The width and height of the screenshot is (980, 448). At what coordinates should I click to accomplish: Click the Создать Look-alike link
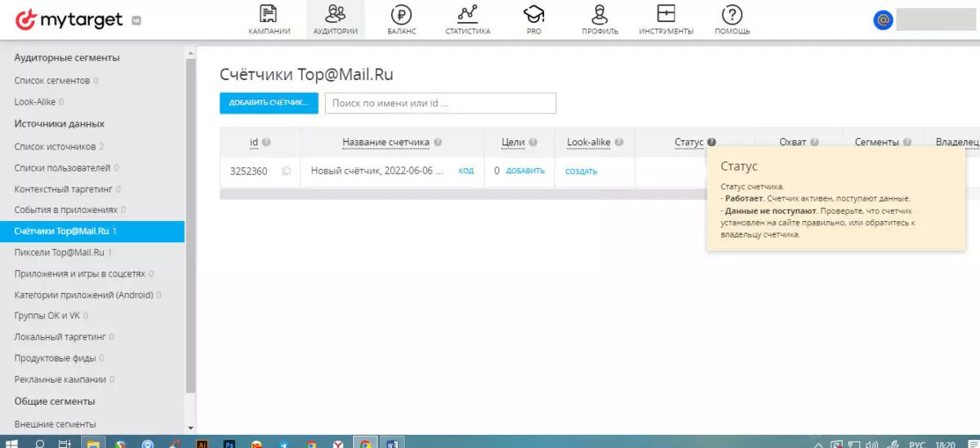tap(581, 171)
